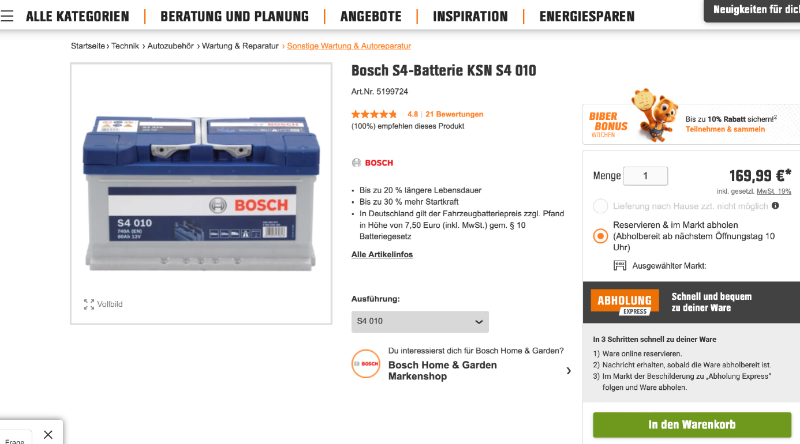The image size is (800, 444).
Task: Click the 21 Bewertungen reviews link
Action: tap(454, 114)
